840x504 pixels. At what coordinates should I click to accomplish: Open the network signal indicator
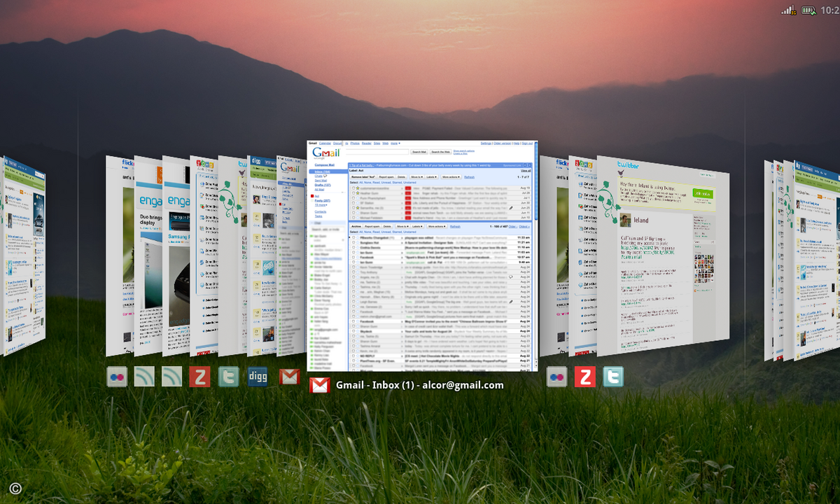(x=789, y=10)
